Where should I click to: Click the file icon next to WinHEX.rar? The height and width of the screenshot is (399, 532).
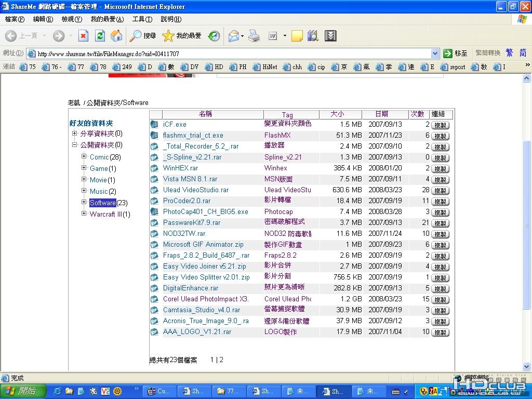(154, 168)
